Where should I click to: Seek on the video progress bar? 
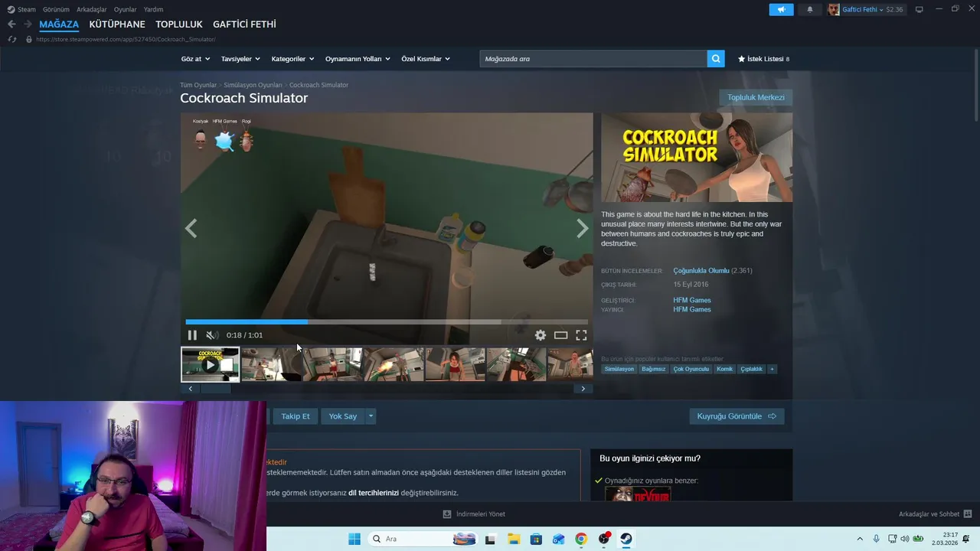click(387, 322)
